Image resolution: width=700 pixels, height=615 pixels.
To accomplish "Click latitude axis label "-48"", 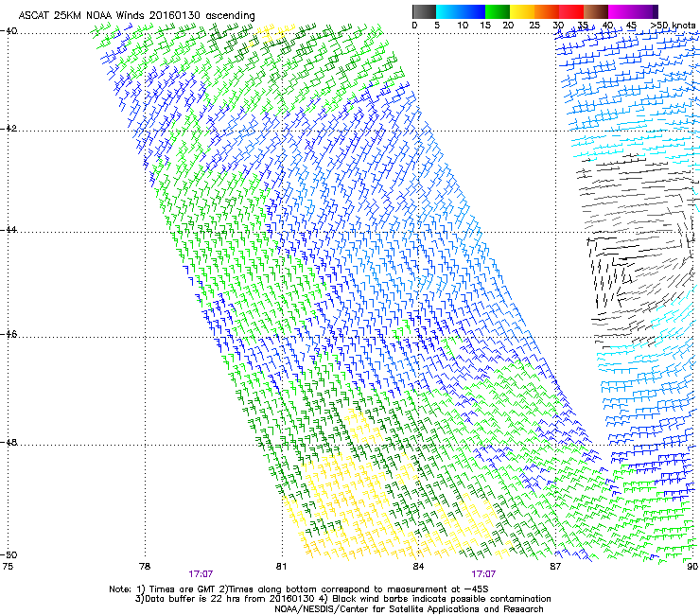I will pos(9,442).
